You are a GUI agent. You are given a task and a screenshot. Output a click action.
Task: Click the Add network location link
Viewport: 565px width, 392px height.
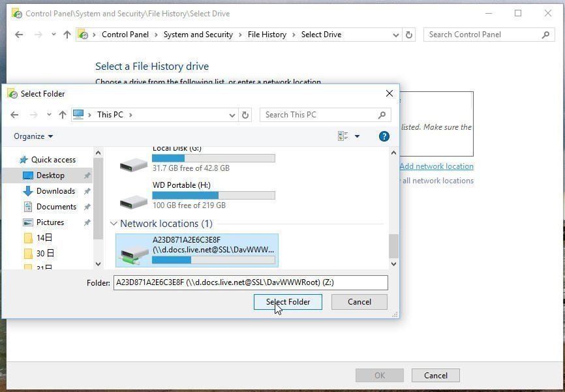(x=436, y=166)
